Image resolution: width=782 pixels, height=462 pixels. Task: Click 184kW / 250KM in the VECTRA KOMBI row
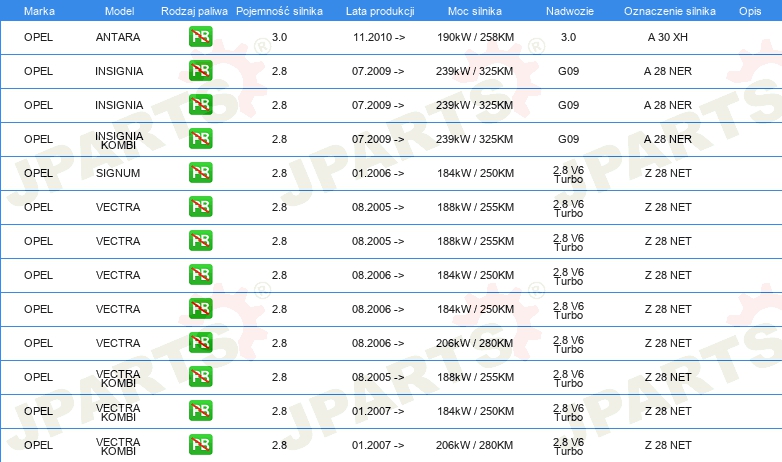[x=475, y=411]
